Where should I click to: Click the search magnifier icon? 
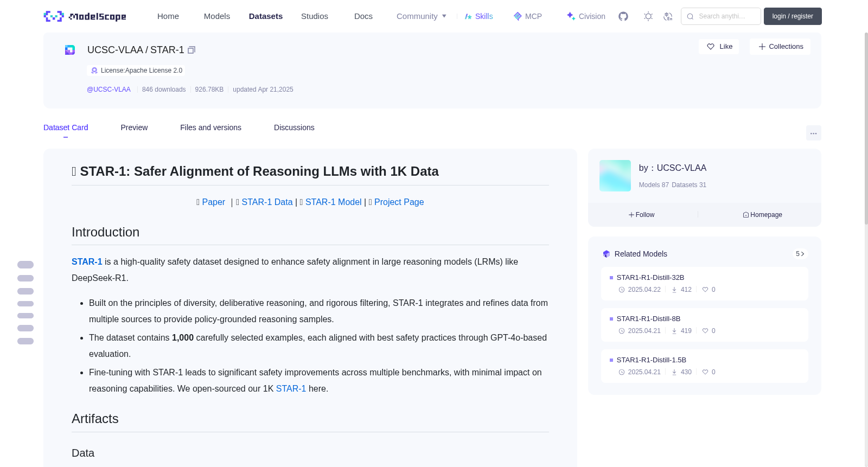tap(691, 16)
